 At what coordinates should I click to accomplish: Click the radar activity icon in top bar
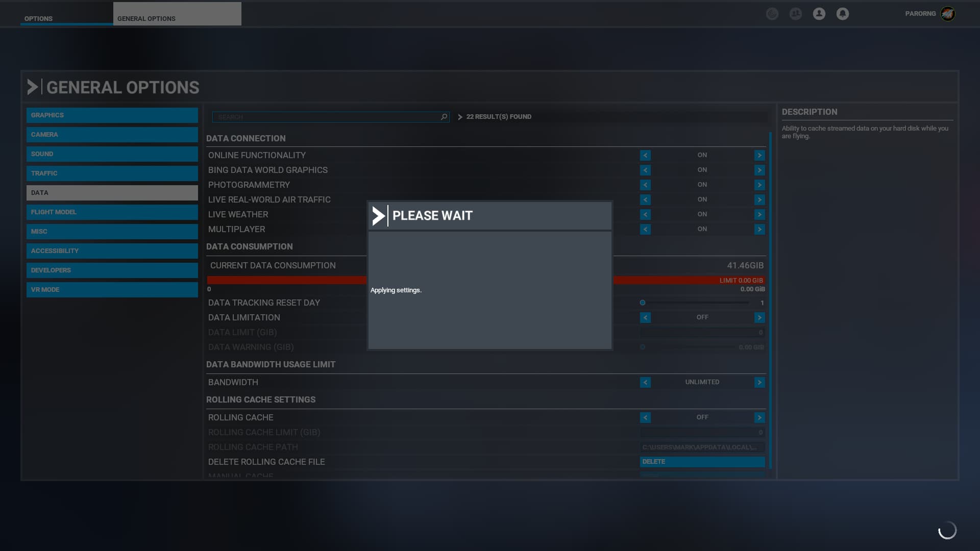click(x=772, y=14)
